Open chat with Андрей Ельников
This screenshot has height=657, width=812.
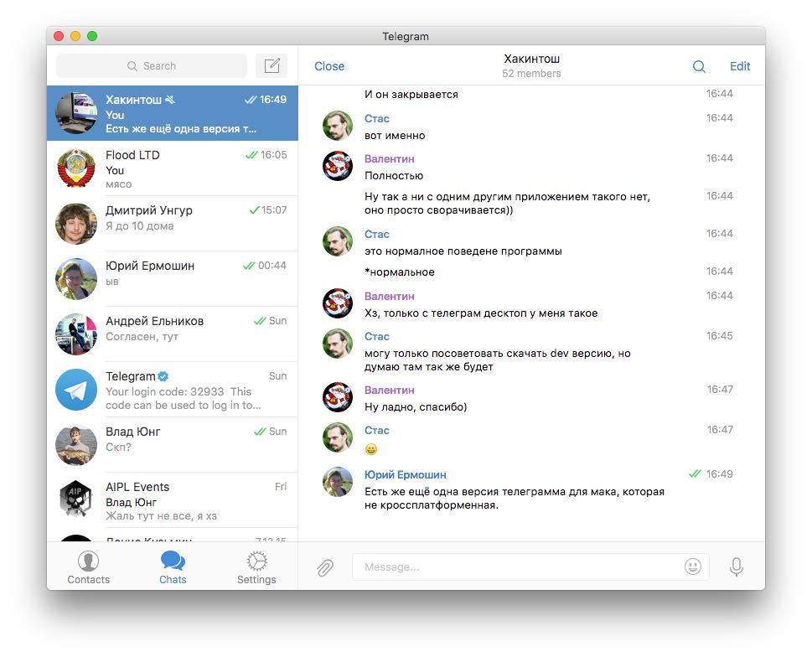coord(173,334)
